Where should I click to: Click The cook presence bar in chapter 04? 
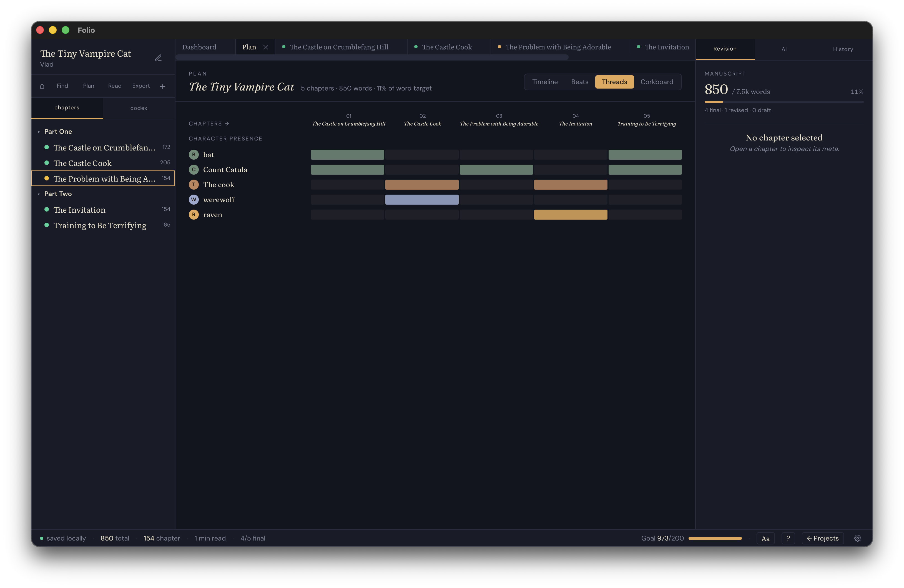[x=571, y=185]
